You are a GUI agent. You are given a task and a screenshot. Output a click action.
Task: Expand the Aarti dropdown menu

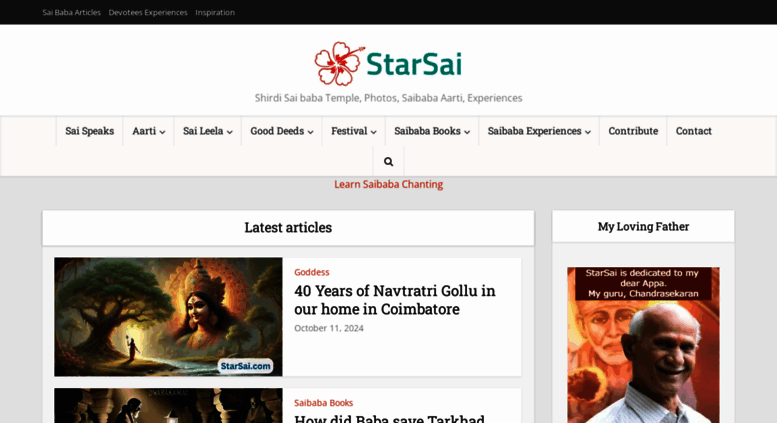[148, 131]
